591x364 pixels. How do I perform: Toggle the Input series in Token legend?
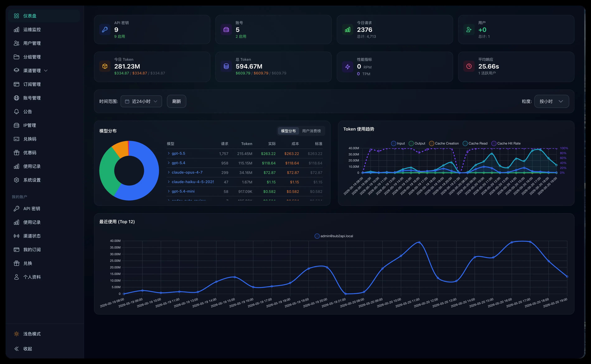pos(398,143)
